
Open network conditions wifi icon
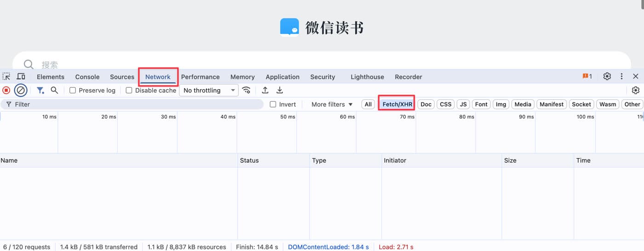pyautogui.click(x=247, y=90)
